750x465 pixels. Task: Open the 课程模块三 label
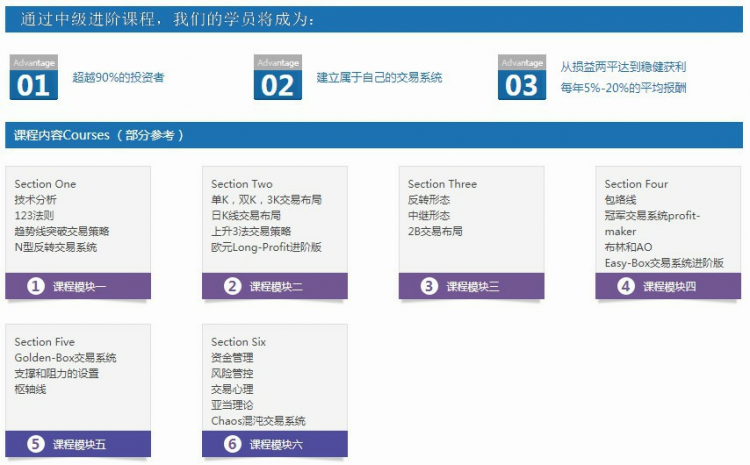[x=472, y=287]
